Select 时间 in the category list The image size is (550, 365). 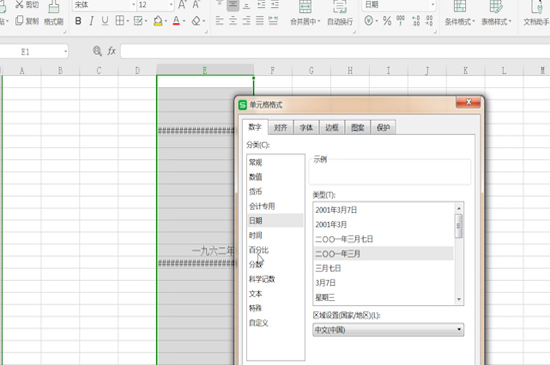coord(255,235)
